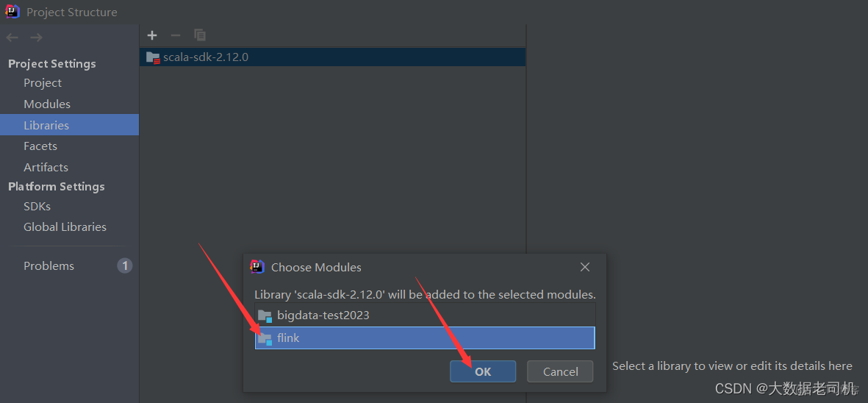This screenshot has width=868, height=403.
Task: Switch to the Facets section
Action: 40,146
